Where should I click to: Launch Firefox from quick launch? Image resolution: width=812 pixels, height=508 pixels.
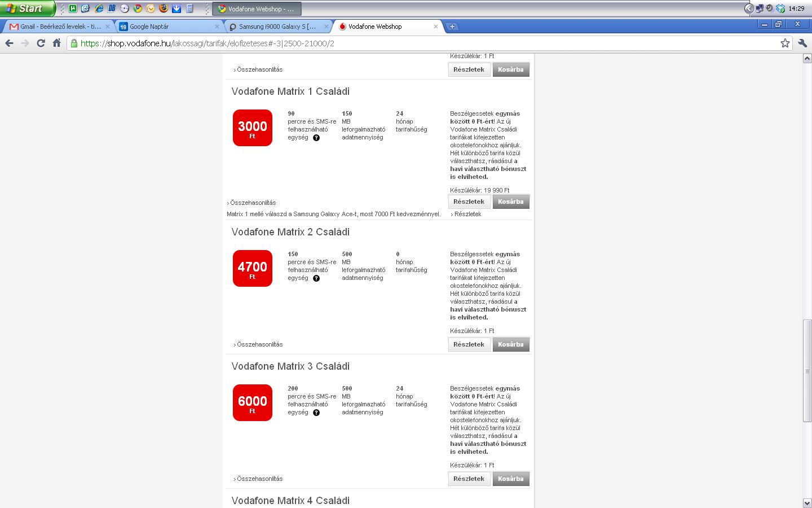coord(164,8)
